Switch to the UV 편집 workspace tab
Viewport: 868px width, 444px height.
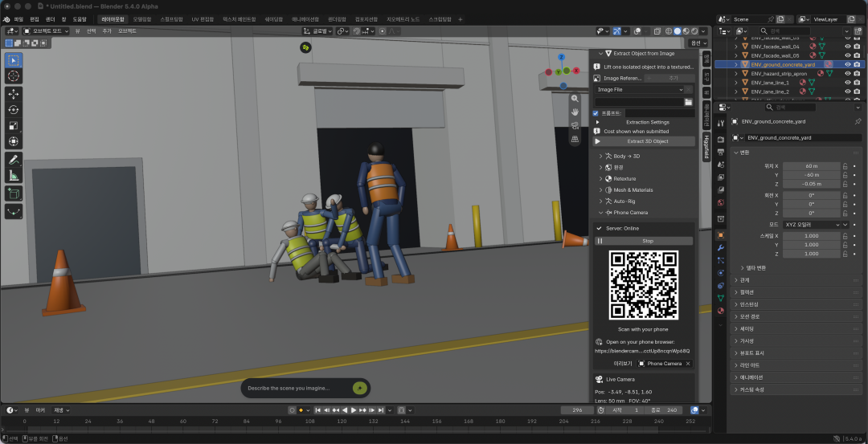203,18
